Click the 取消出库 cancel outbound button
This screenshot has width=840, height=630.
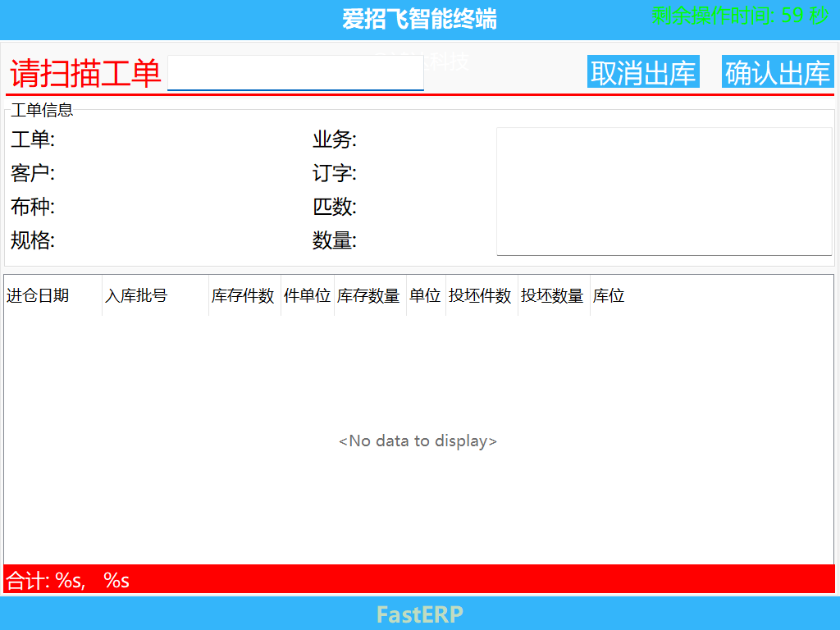pos(643,71)
